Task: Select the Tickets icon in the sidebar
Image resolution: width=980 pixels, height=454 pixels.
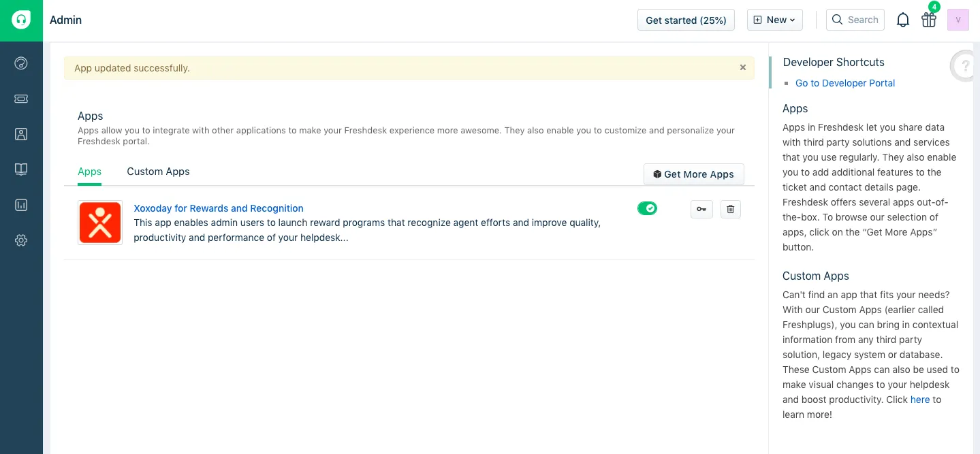Action: tap(20, 98)
